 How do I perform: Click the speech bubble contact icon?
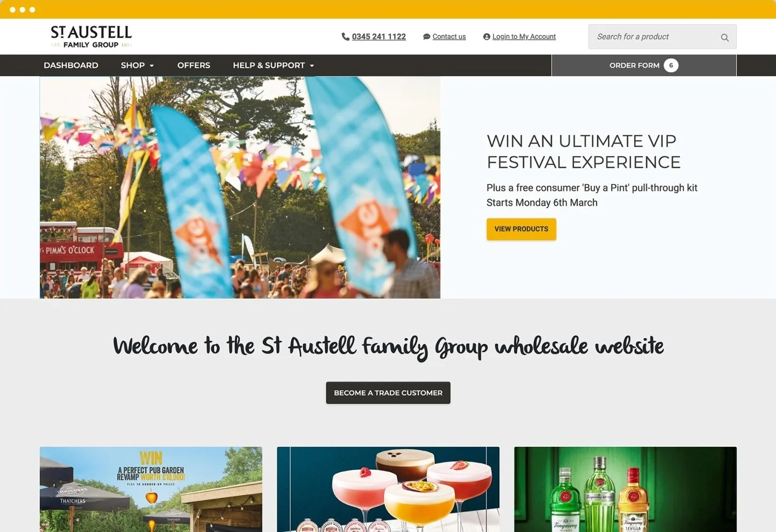(x=427, y=37)
